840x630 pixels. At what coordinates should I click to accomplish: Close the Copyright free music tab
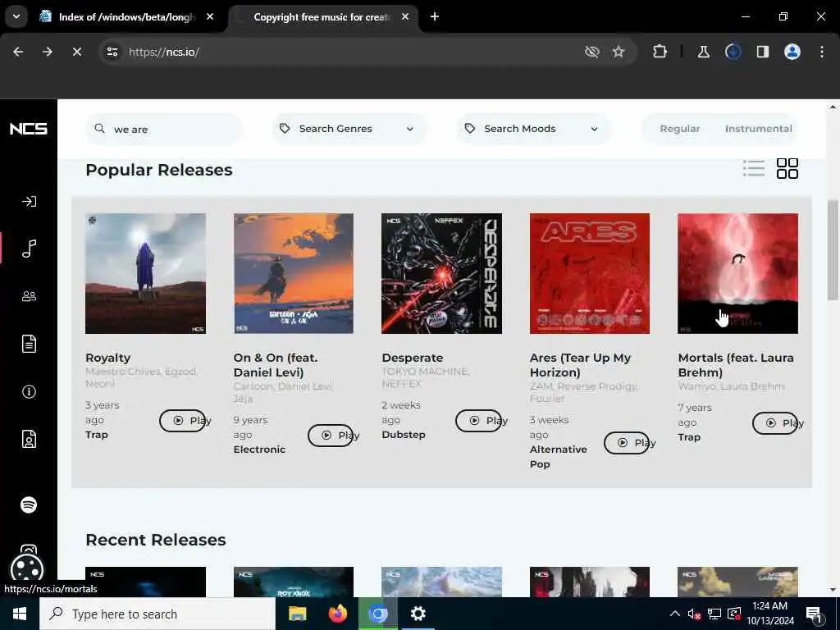[405, 16]
